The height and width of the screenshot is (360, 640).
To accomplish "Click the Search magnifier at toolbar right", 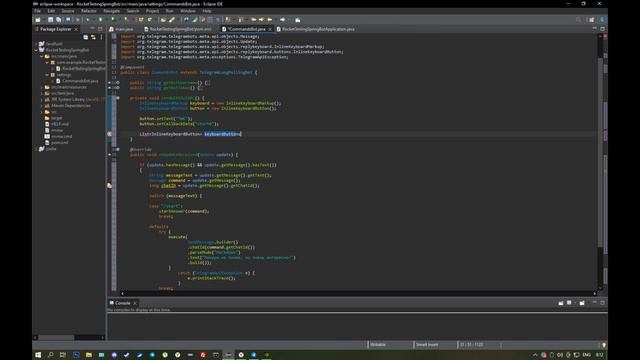I will [x=578, y=20].
